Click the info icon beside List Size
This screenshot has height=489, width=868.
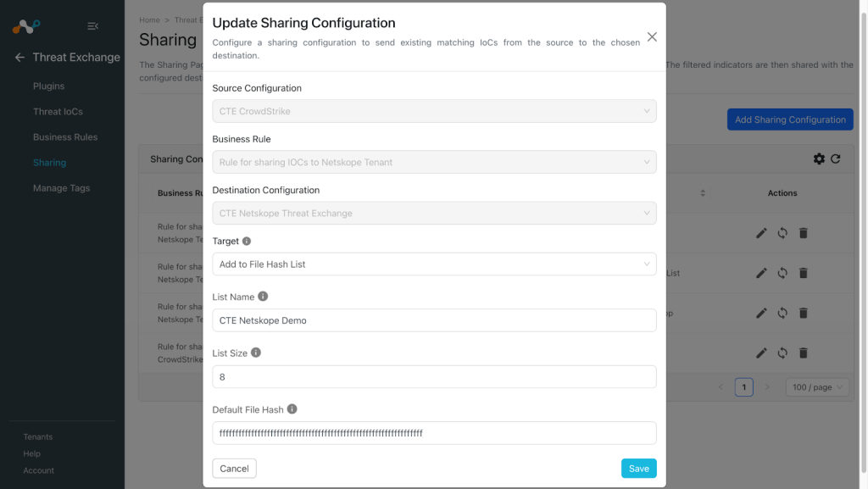[256, 353]
